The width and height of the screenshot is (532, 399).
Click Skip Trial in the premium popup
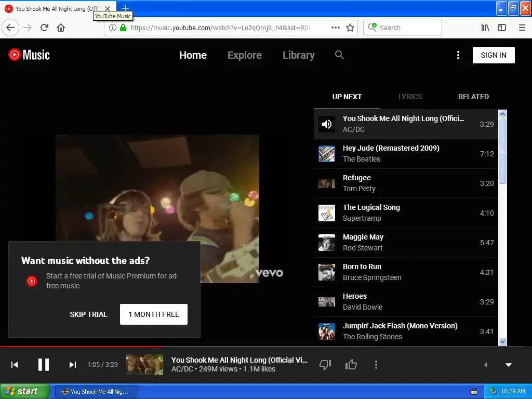pos(88,314)
